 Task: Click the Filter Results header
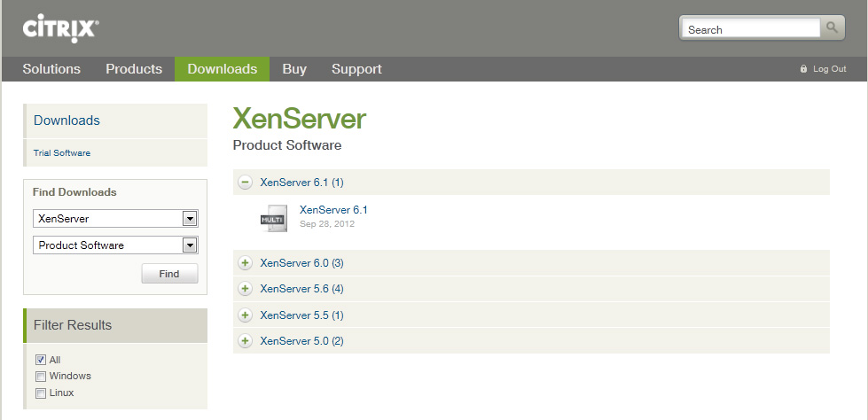coord(115,325)
